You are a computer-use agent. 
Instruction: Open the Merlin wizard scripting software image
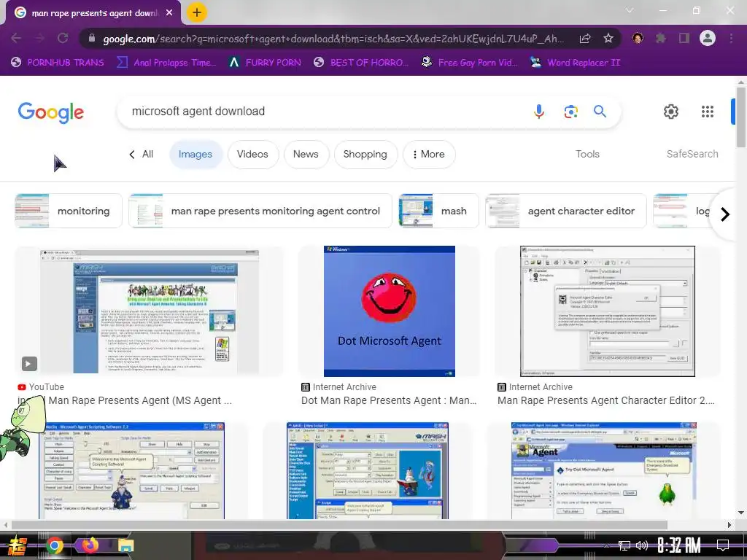(x=131, y=470)
